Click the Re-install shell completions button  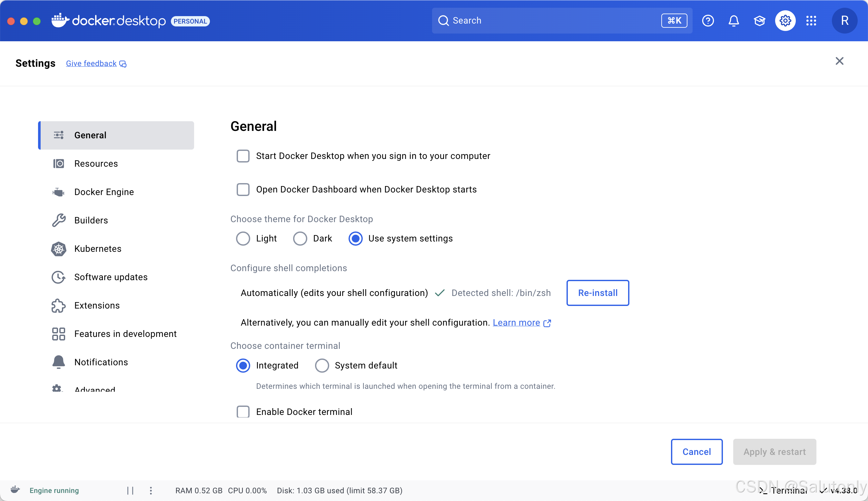[597, 293]
